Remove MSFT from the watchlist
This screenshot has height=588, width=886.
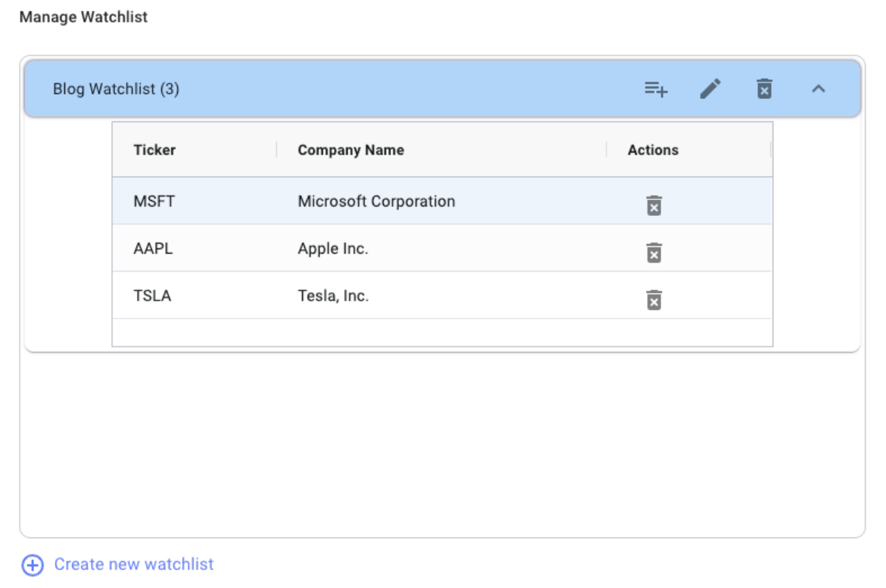(654, 205)
